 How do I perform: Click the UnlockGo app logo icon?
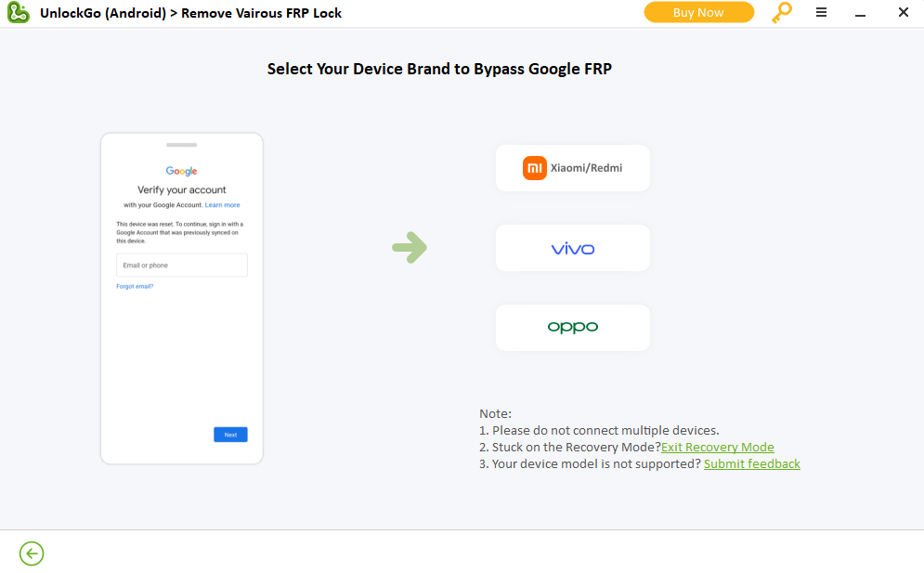point(19,12)
